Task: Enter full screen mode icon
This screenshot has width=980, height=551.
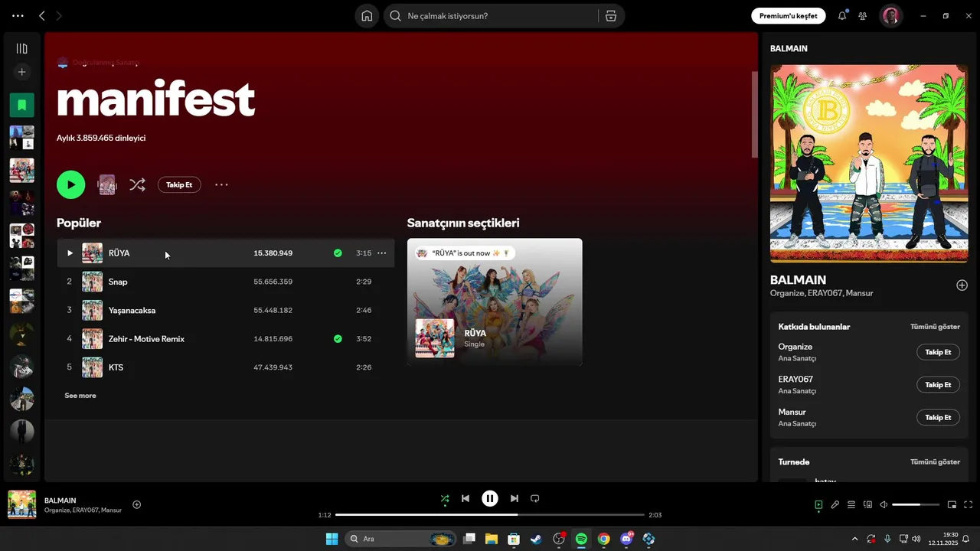Action: (x=969, y=505)
